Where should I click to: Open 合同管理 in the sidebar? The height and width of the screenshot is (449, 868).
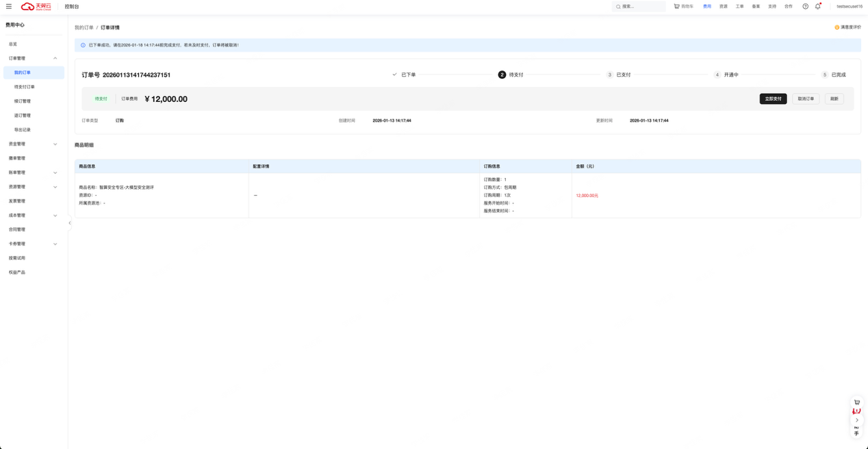pyautogui.click(x=17, y=229)
